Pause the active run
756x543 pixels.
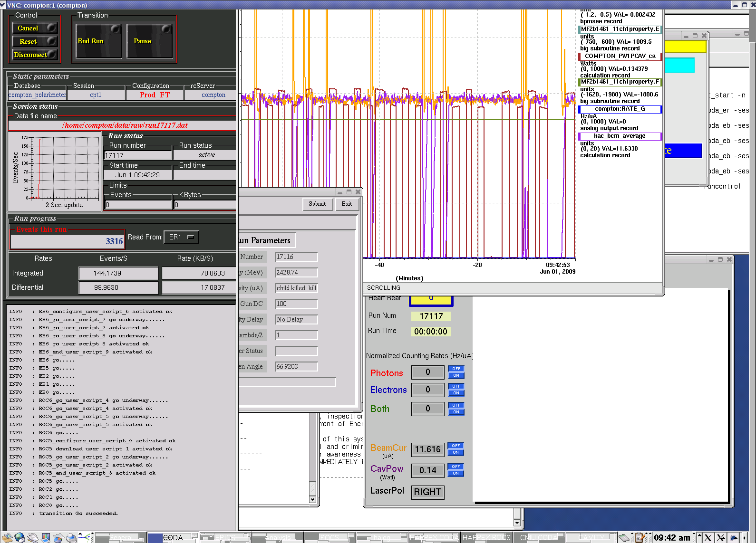149,41
